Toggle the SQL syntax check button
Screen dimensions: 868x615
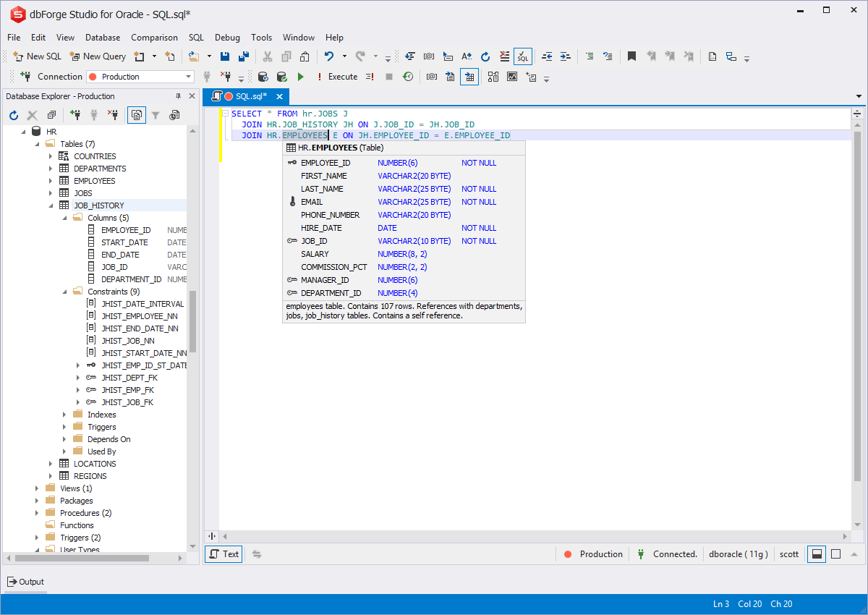(523, 56)
